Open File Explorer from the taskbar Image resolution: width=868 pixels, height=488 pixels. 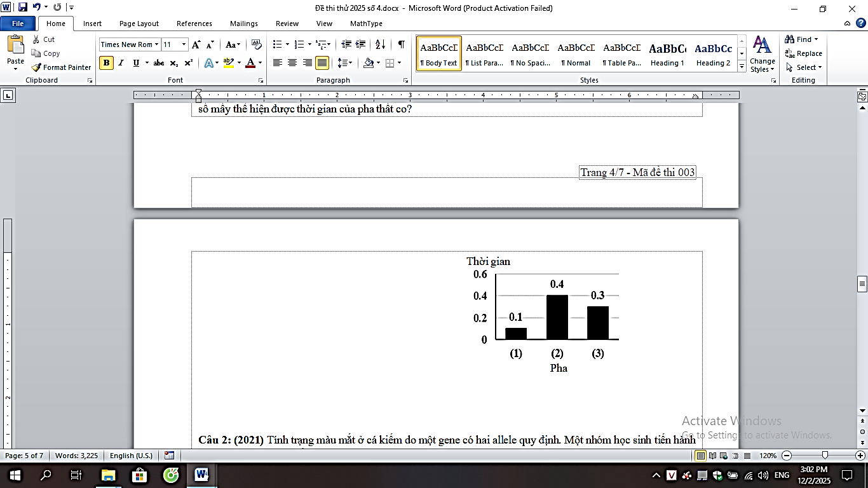coord(108,475)
